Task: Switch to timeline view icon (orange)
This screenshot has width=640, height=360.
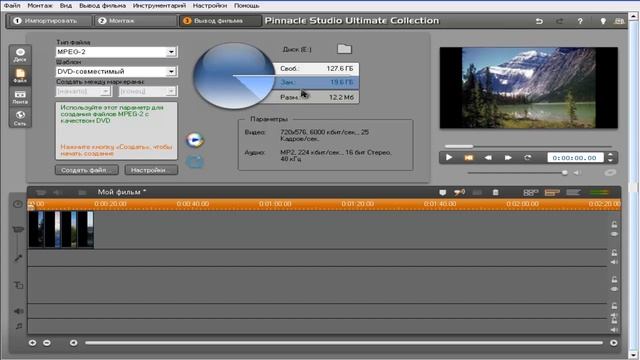Action: (x=552, y=192)
